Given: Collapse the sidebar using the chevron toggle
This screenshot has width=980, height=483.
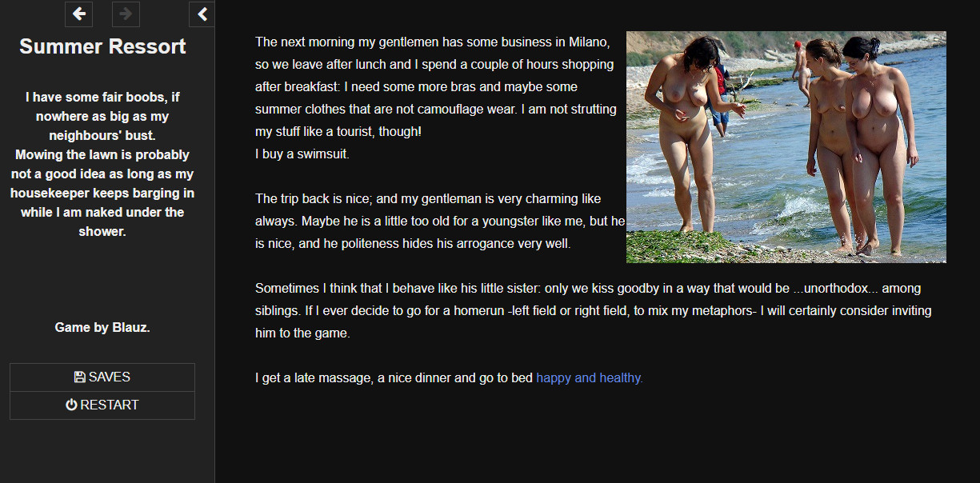Looking at the screenshot, I should [x=202, y=14].
